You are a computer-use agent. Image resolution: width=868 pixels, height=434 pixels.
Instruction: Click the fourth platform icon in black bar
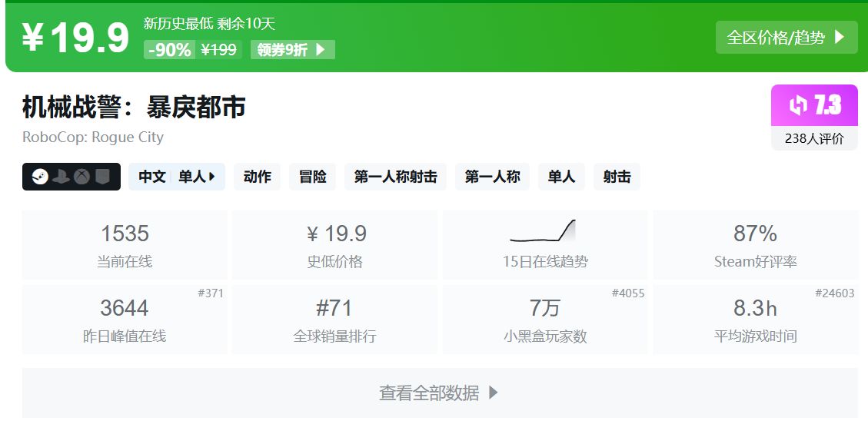click(103, 177)
